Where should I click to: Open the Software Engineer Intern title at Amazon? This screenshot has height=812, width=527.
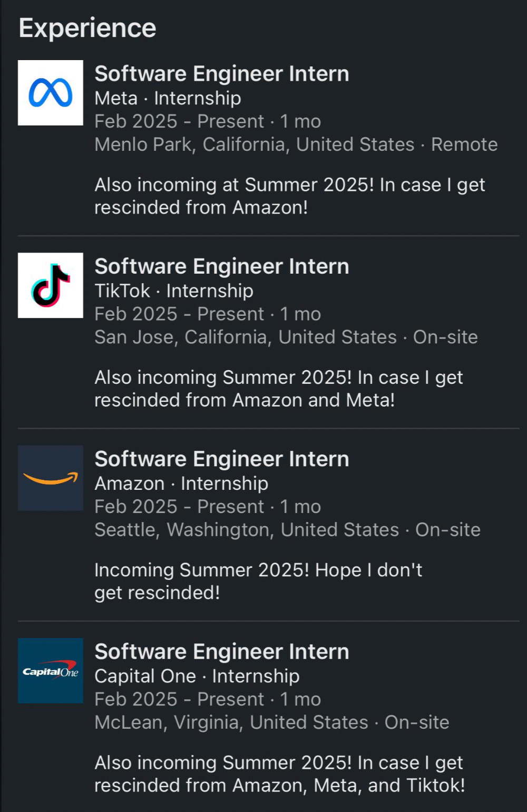(x=221, y=459)
